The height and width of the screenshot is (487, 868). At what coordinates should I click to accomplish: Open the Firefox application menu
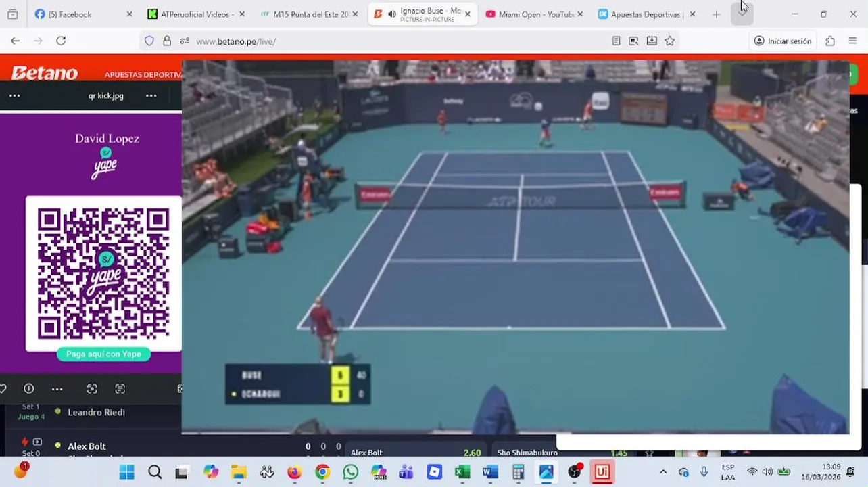point(852,41)
